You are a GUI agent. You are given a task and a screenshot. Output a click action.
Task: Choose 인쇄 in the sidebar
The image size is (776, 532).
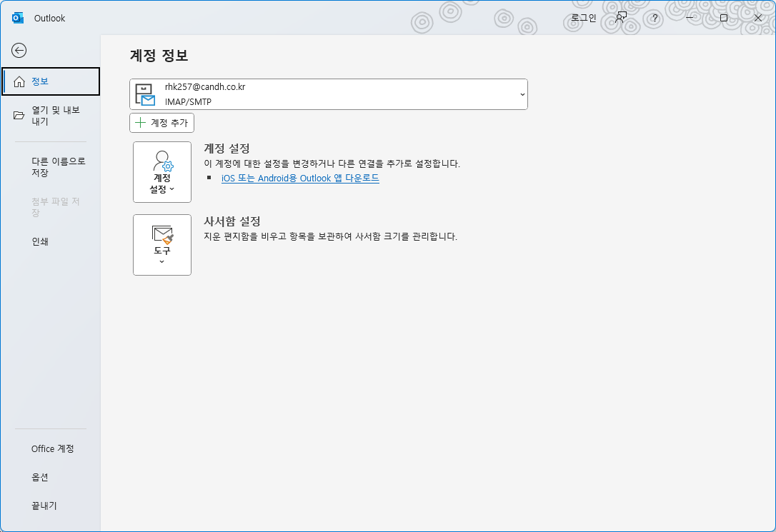[x=51, y=242]
